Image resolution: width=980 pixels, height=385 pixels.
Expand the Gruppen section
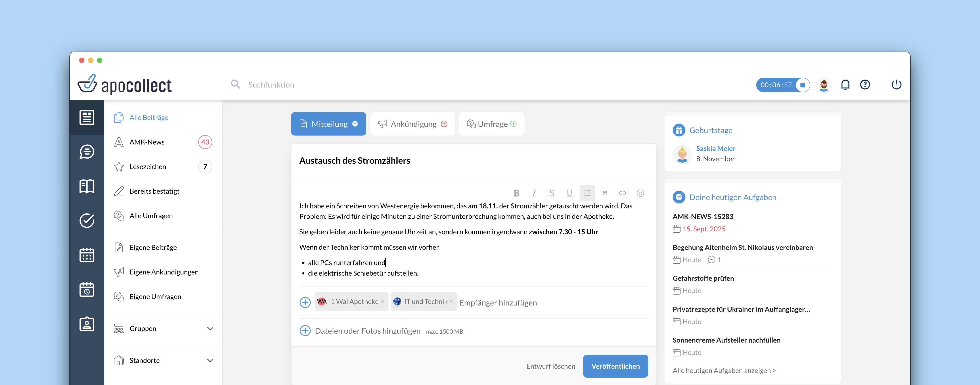pyautogui.click(x=210, y=329)
